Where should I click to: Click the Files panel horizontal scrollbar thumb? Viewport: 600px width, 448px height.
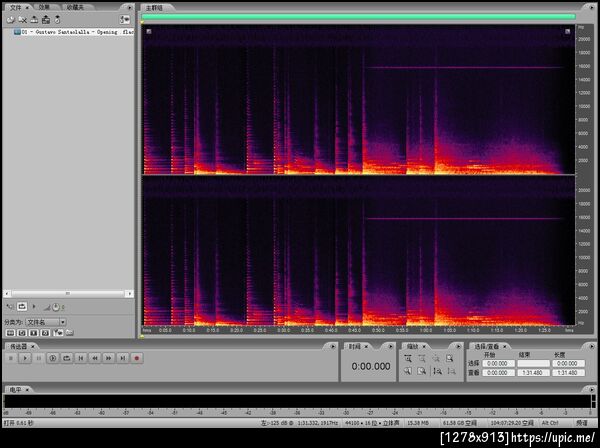(x=68, y=293)
